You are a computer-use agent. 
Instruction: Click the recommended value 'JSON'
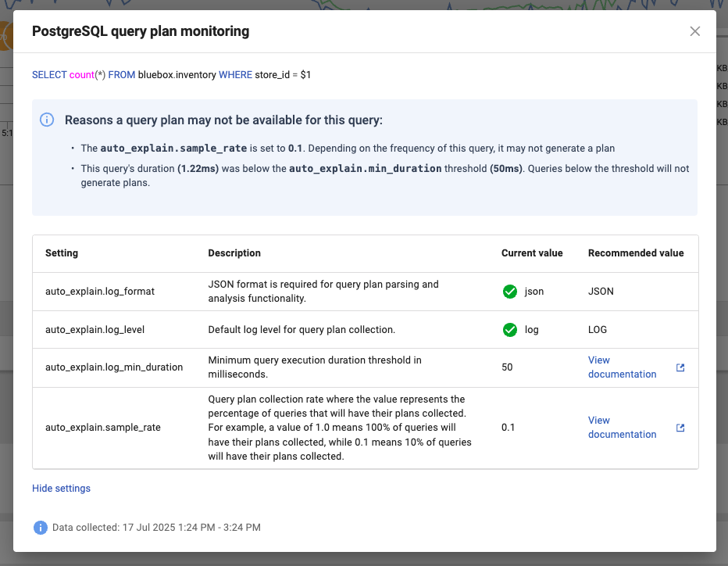601,292
